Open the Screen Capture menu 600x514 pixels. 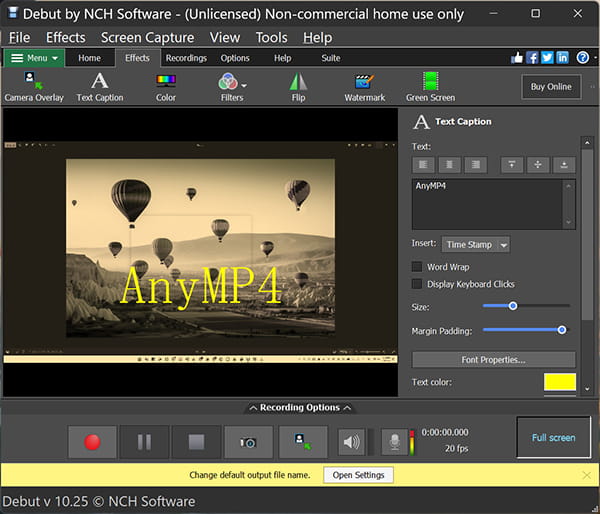(x=148, y=38)
